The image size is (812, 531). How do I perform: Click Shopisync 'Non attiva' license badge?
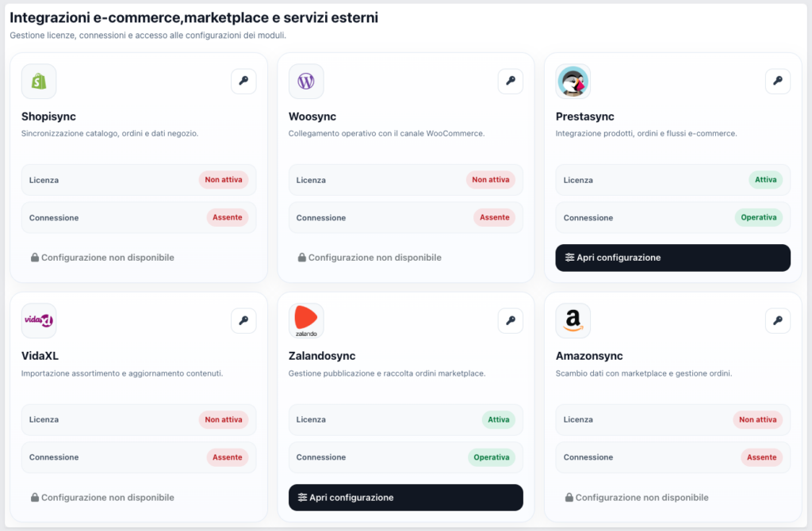coord(224,180)
